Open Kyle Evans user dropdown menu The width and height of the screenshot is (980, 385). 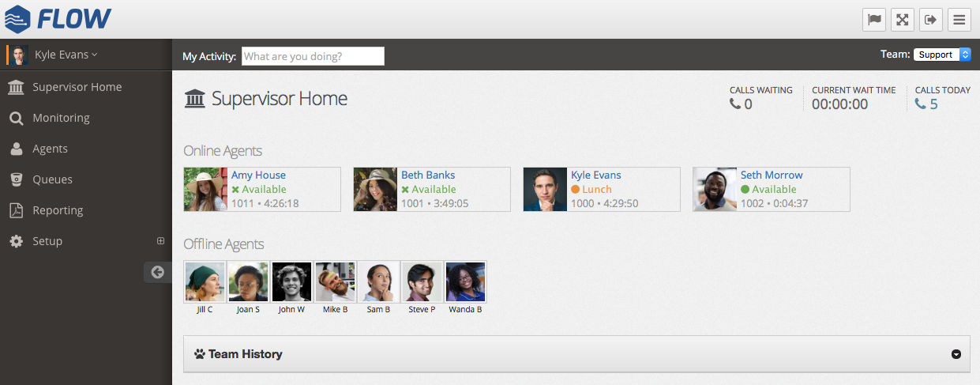(66, 55)
